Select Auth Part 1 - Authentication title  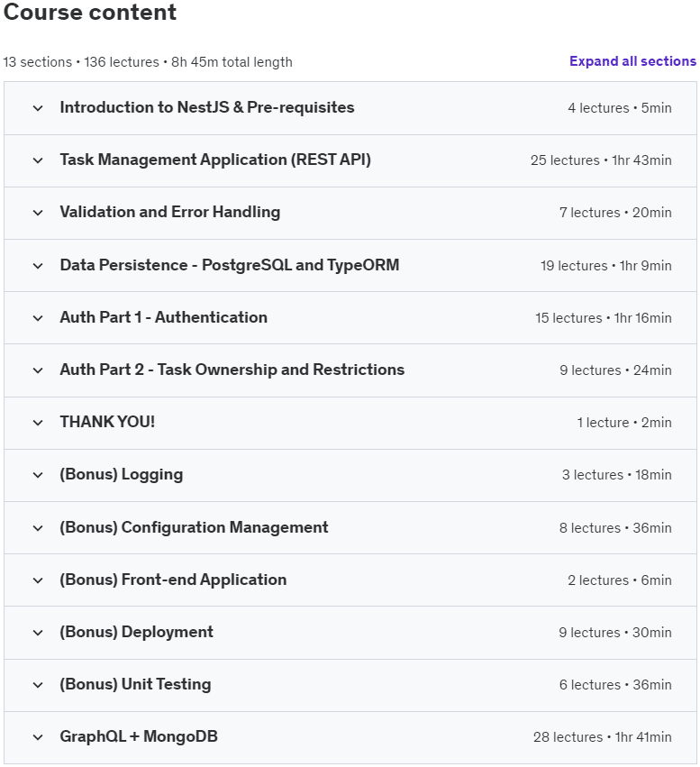[163, 317]
